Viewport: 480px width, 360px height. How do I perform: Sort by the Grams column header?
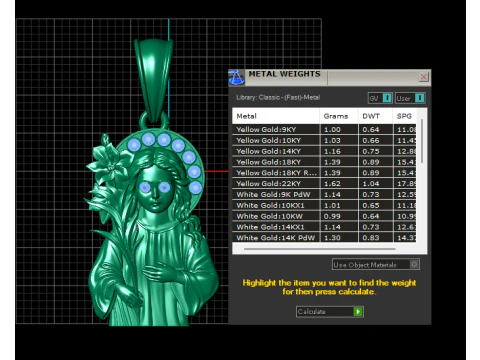coord(339,116)
